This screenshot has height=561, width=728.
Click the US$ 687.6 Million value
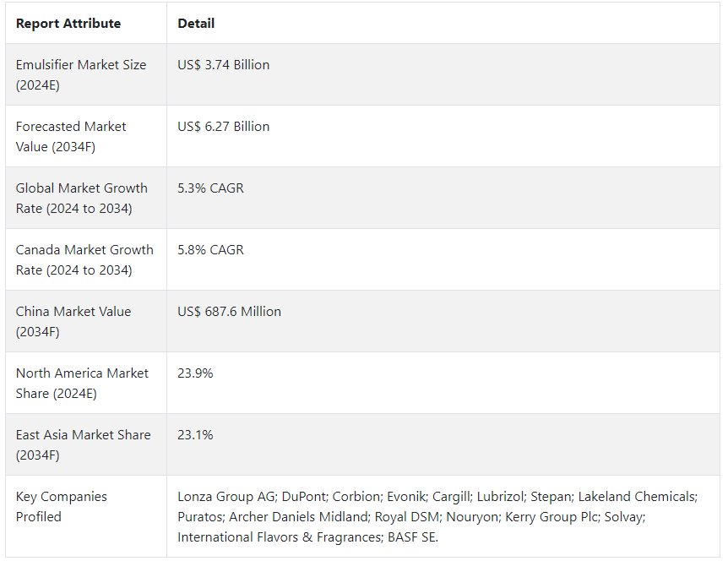click(x=230, y=312)
